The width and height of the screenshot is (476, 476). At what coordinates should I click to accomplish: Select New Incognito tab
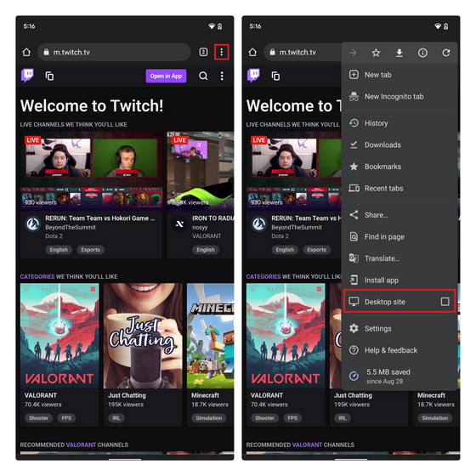pyautogui.click(x=399, y=97)
